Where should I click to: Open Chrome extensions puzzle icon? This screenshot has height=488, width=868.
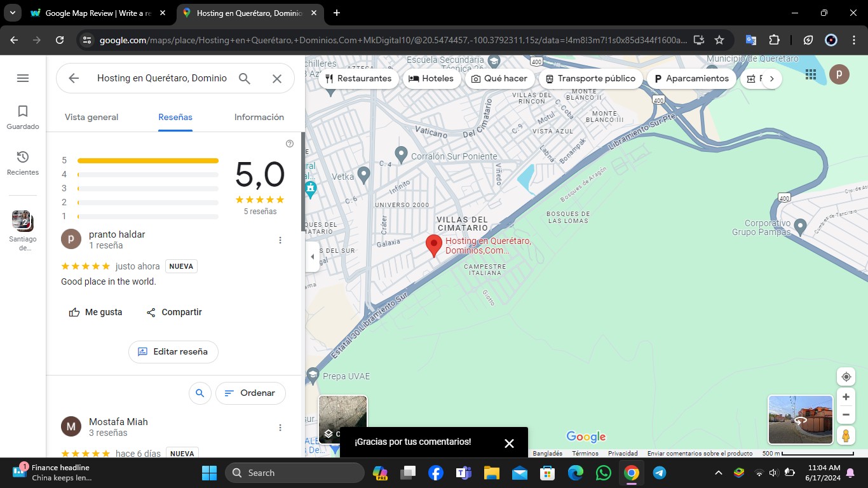pyautogui.click(x=774, y=40)
